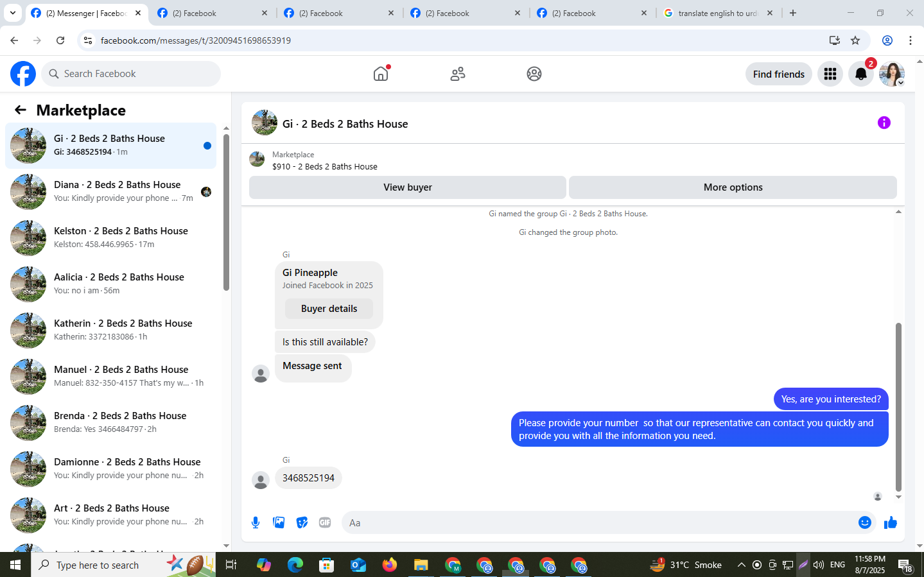The height and width of the screenshot is (577, 924).
Task: Open File Explorer in taskbar
Action: (x=421, y=565)
